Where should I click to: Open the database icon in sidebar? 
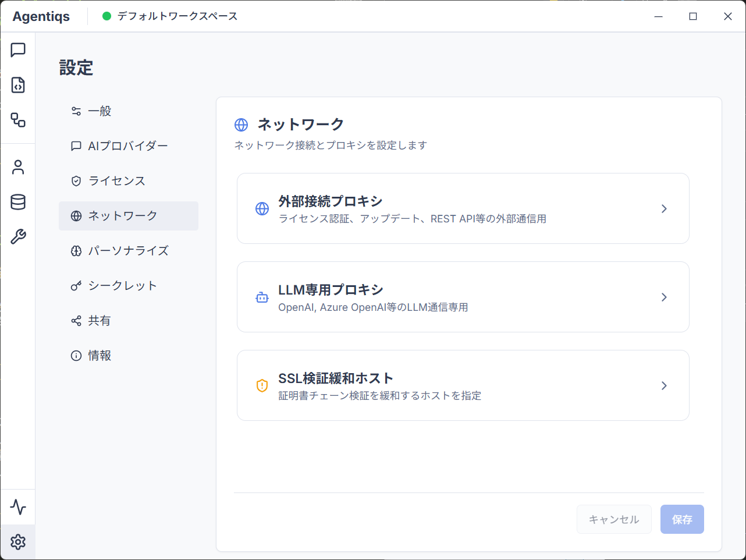click(18, 202)
